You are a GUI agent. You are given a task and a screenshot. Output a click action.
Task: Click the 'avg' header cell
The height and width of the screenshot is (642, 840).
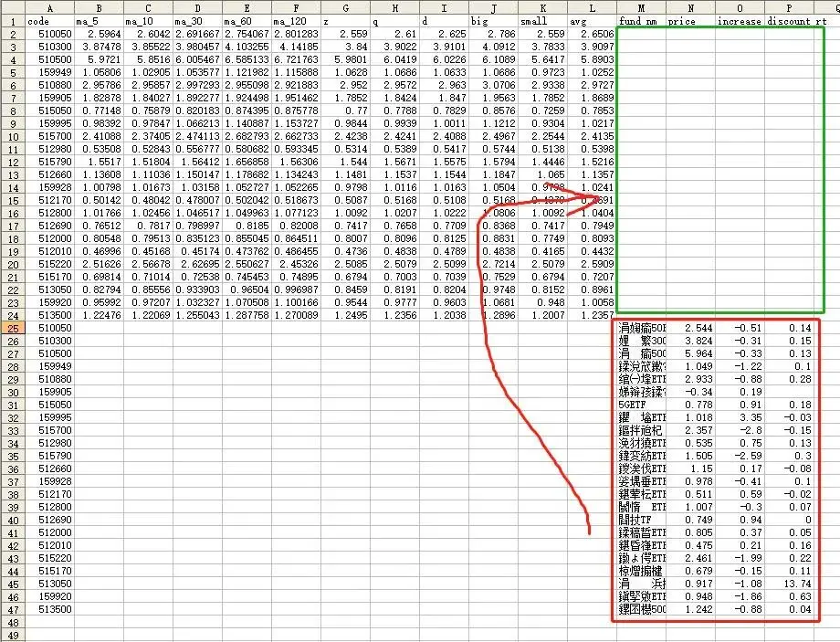(x=592, y=21)
